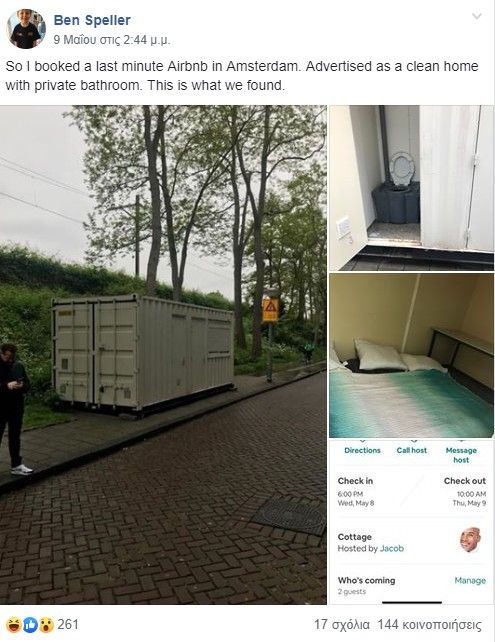The image size is (495, 642).
Task: Open the Airbnb booking screenshot
Action: (411, 522)
